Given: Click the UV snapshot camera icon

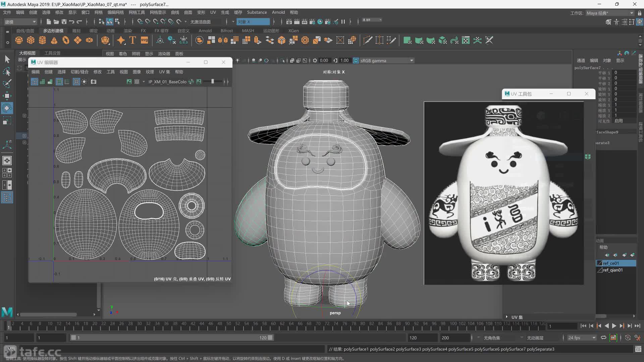Looking at the screenshot, I should [x=94, y=82].
